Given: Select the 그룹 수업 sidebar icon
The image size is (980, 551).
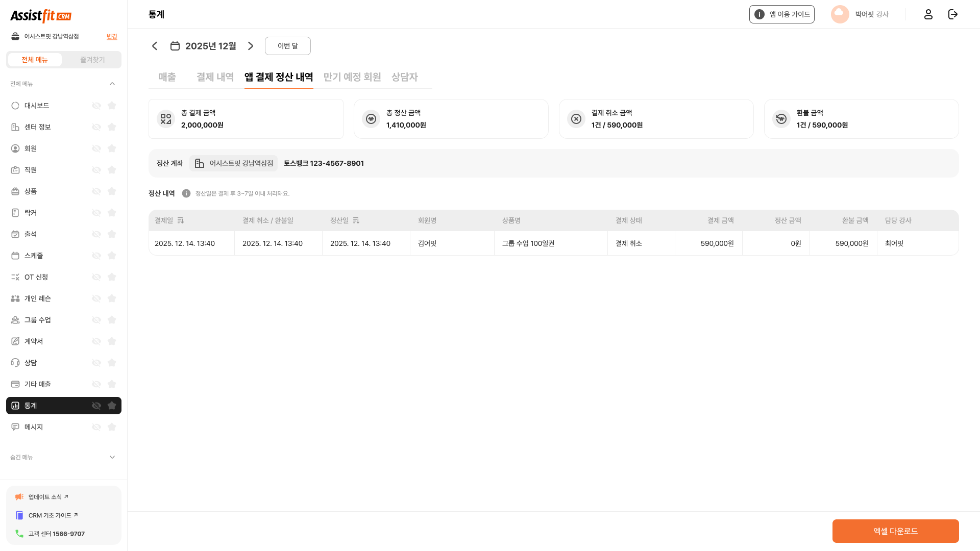Looking at the screenshot, I should (14, 320).
